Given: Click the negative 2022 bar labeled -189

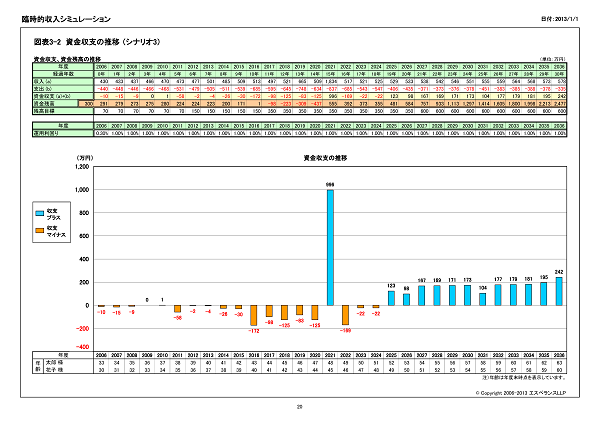Looking at the screenshot, I should pyautogui.click(x=346, y=316).
